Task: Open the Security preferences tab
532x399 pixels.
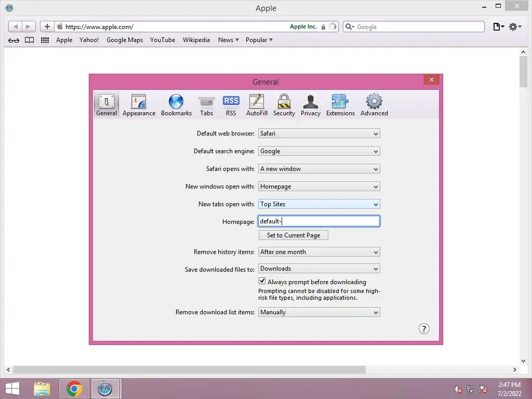Action: pyautogui.click(x=284, y=105)
